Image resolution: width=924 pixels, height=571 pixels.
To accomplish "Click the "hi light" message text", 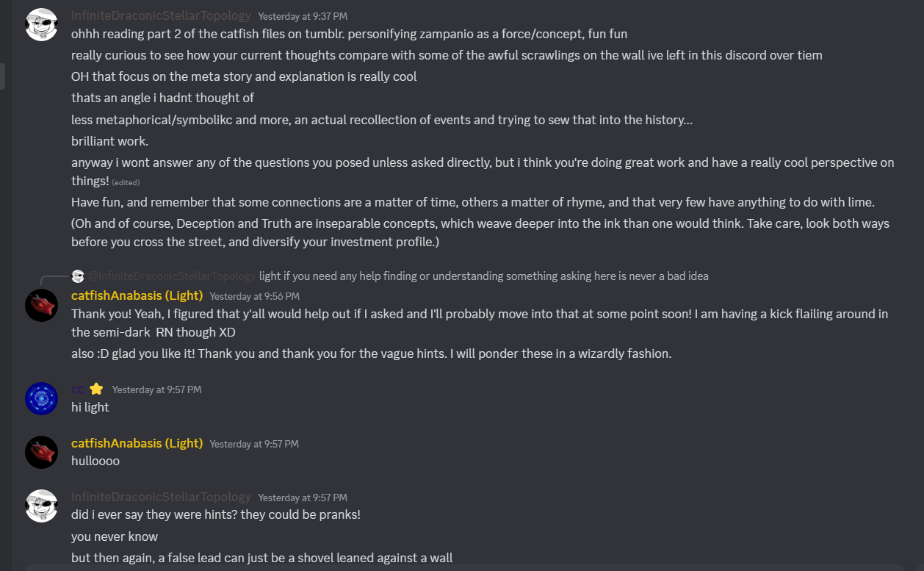I will coord(90,407).
